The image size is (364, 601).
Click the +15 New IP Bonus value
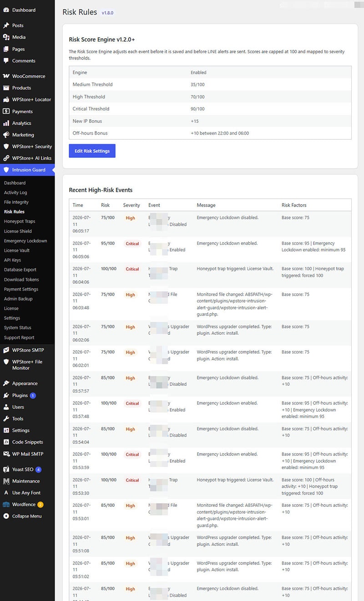tap(195, 121)
